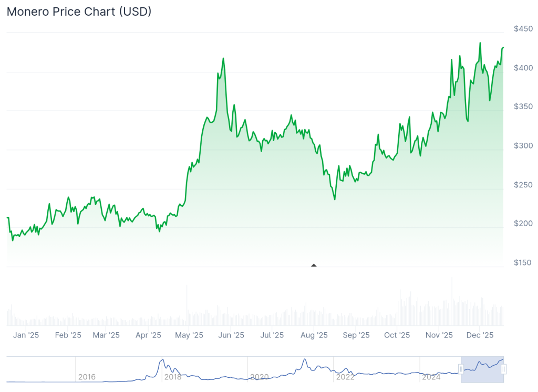This screenshot has height=392, width=538.
Task: Click the right range navigator handle
Action: [x=503, y=369]
